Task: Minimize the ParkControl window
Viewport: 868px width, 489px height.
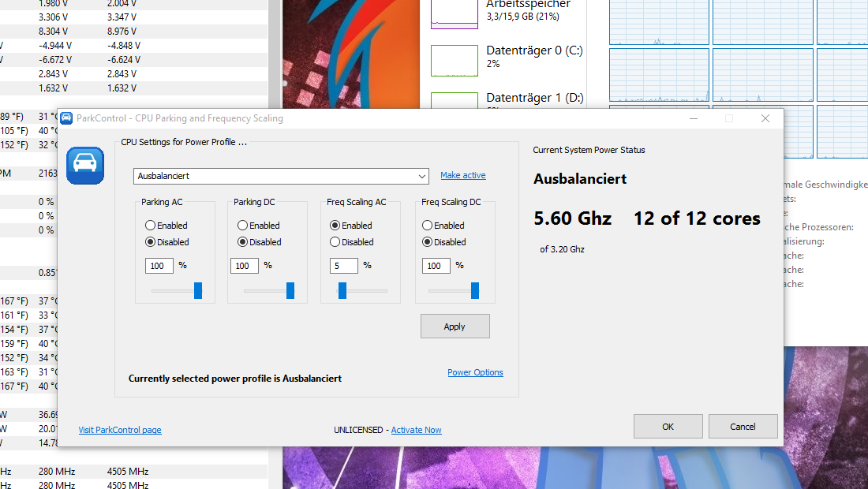Action: click(694, 118)
